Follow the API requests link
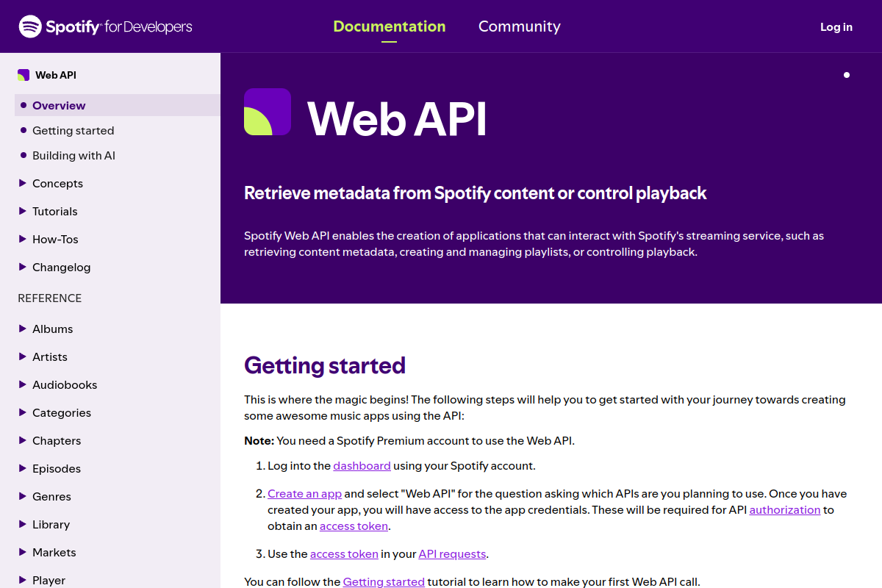The height and width of the screenshot is (588, 882). [452, 553]
